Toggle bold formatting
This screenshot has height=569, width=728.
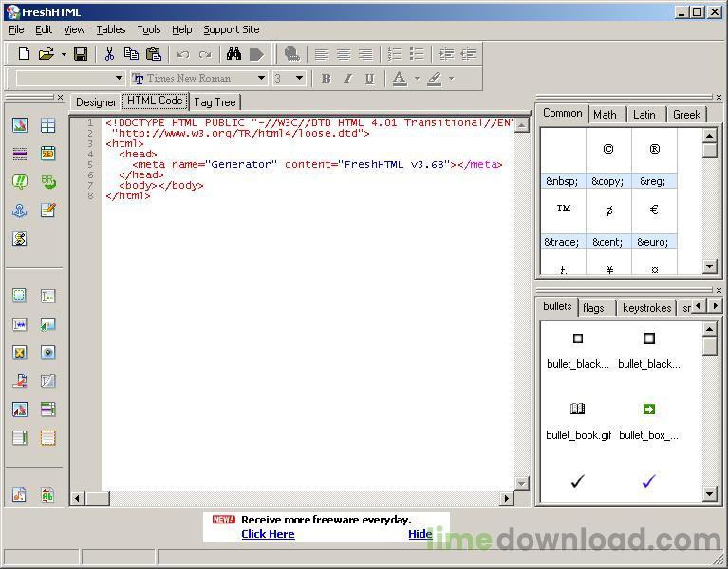point(326,79)
